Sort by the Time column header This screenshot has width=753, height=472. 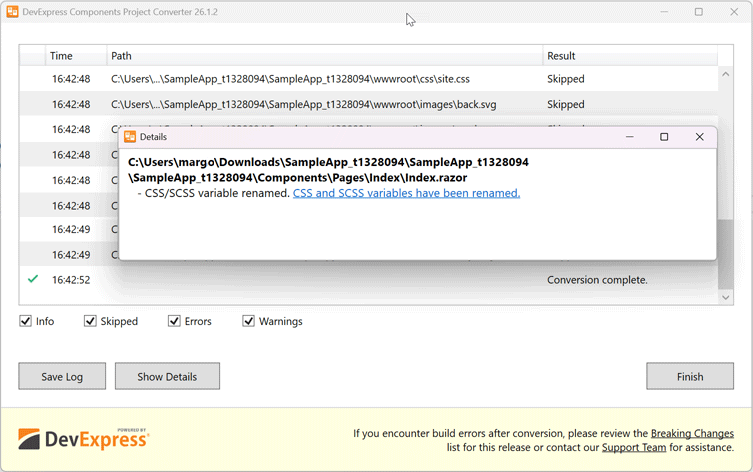[76, 56]
